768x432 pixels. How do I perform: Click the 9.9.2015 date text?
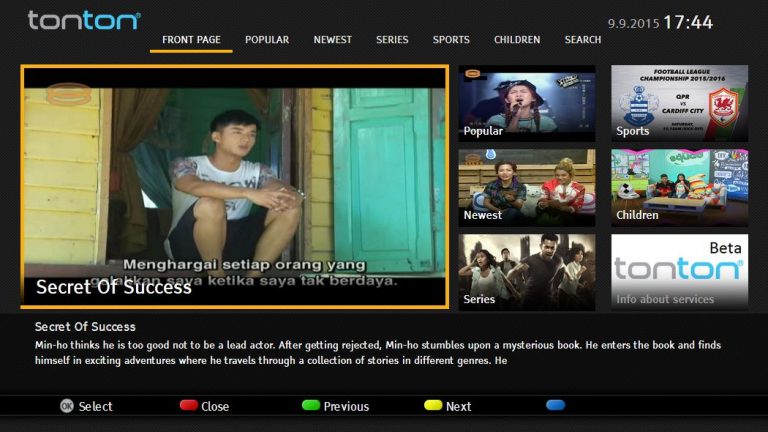click(633, 24)
